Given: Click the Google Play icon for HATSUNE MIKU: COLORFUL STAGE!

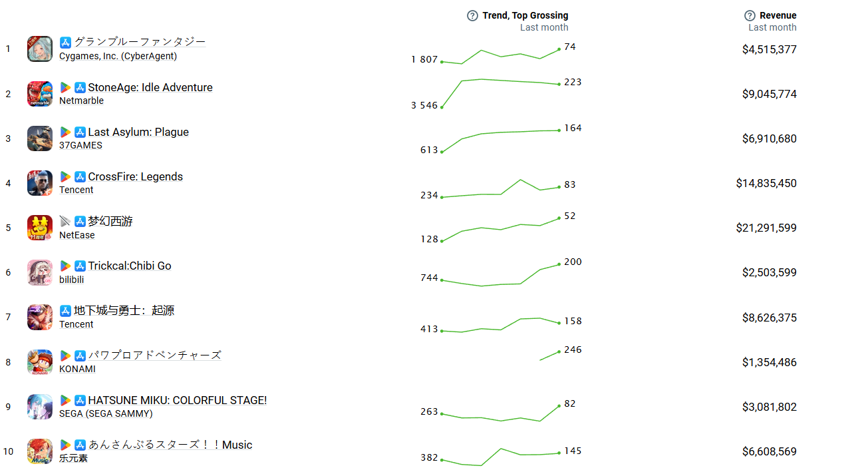Looking at the screenshot, I should (65, 400).
